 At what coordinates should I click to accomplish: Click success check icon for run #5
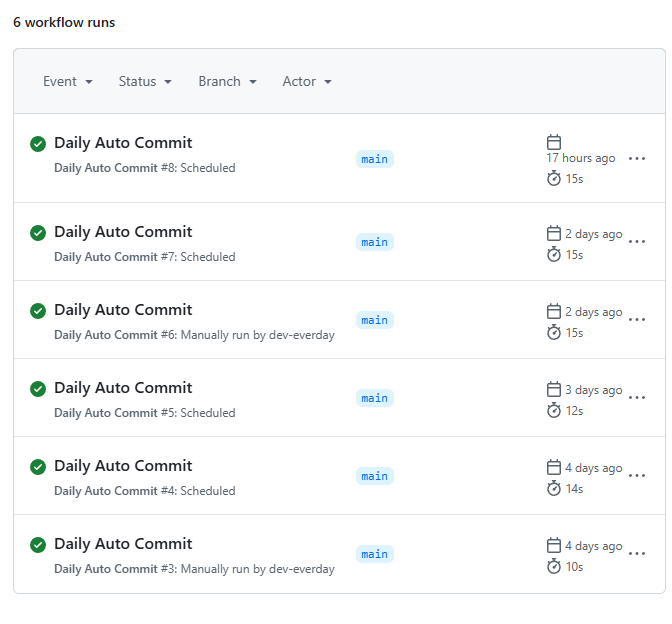(x=38, y=389)
